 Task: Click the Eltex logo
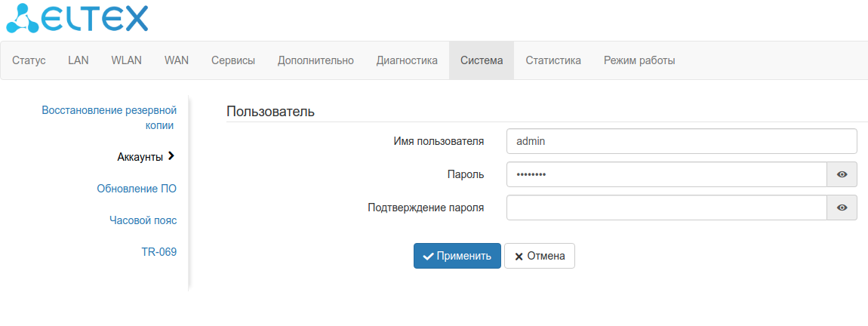(77, 20)
